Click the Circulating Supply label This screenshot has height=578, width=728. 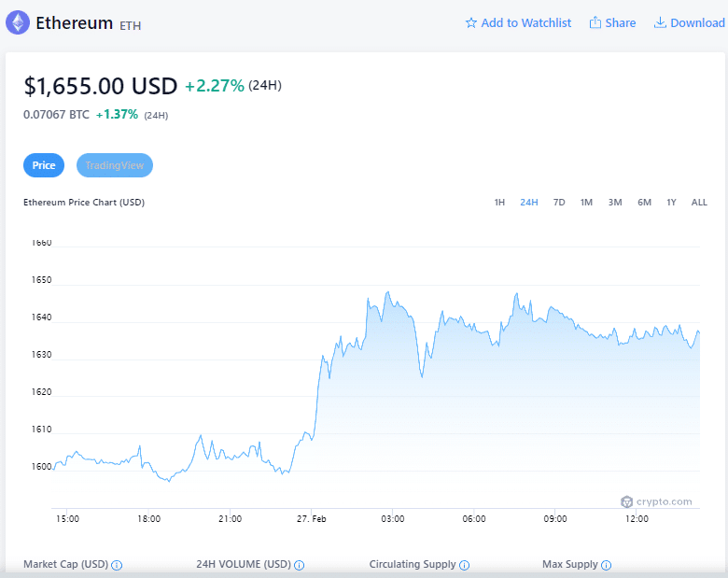click(x=413, y=564)
